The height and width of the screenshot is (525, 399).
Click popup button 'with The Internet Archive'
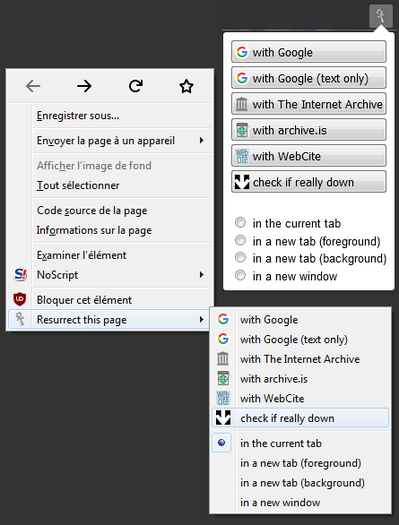[309, 104]
